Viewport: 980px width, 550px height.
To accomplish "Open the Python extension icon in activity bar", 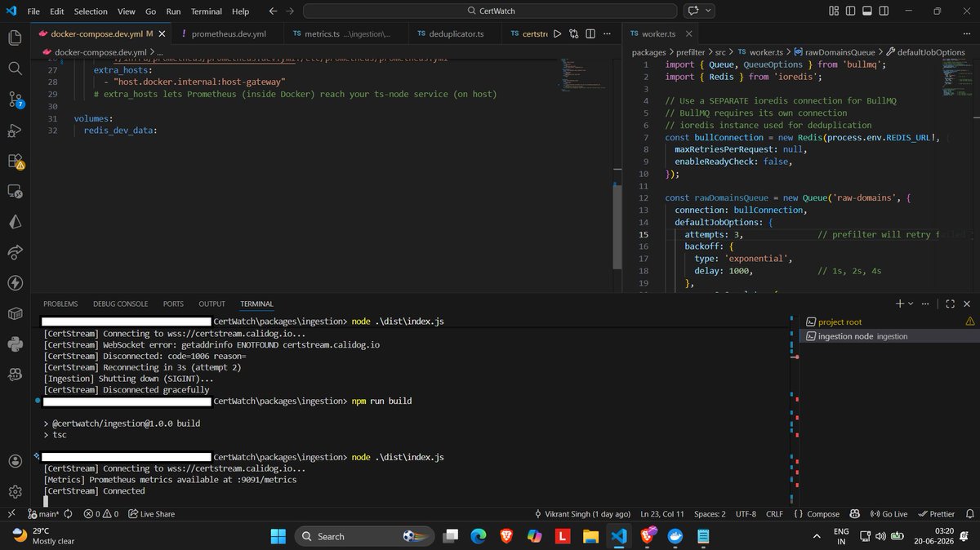I will coord(15,344).
